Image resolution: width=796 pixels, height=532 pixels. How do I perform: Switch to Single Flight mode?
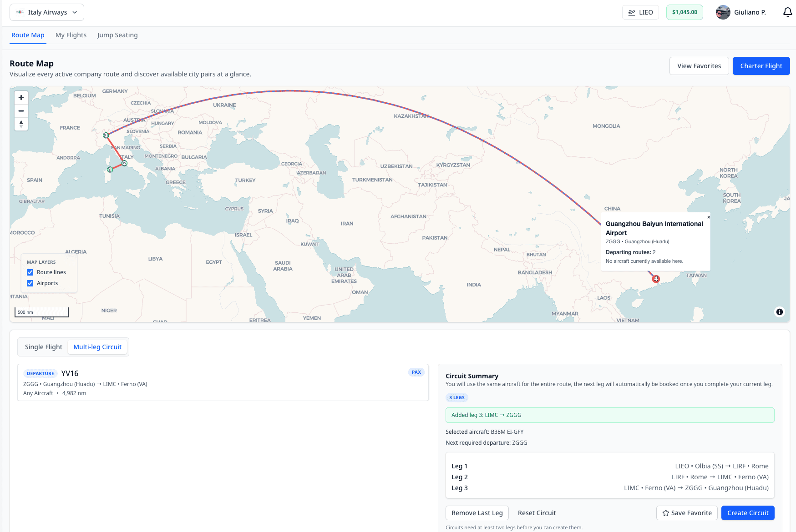click(43, 347)
